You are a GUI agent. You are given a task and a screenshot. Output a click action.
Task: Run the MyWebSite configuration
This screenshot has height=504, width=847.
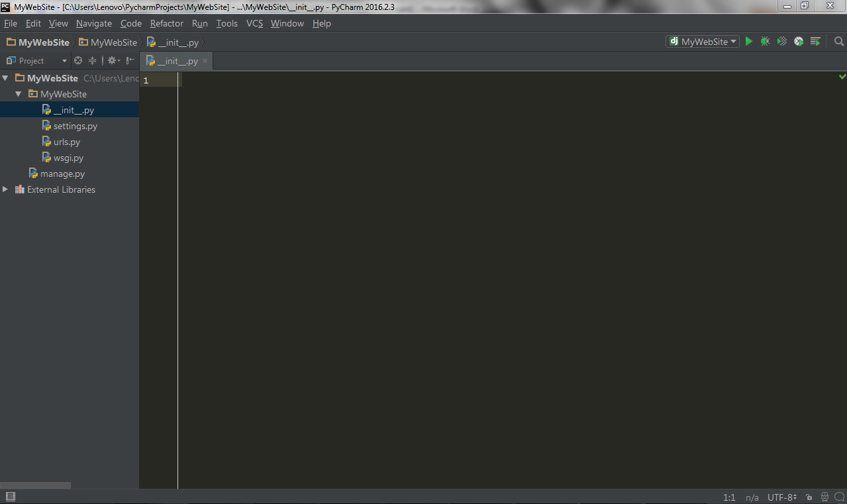click(749, 41)
